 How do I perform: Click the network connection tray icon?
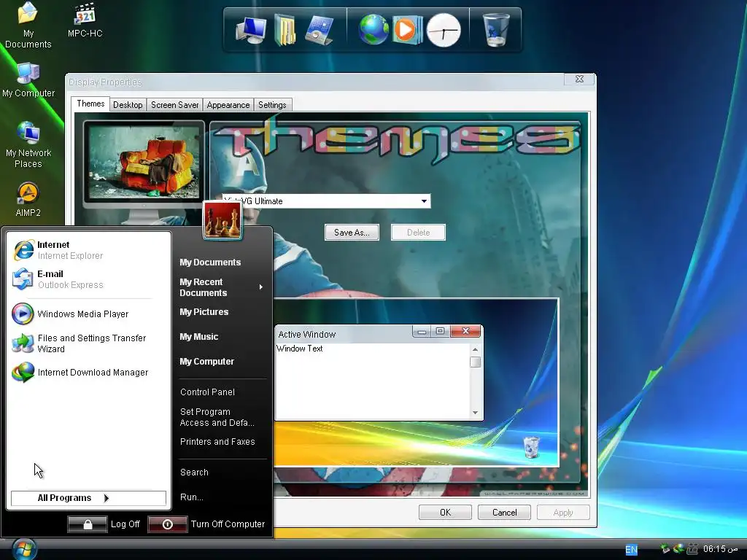(x=665, y=549)
